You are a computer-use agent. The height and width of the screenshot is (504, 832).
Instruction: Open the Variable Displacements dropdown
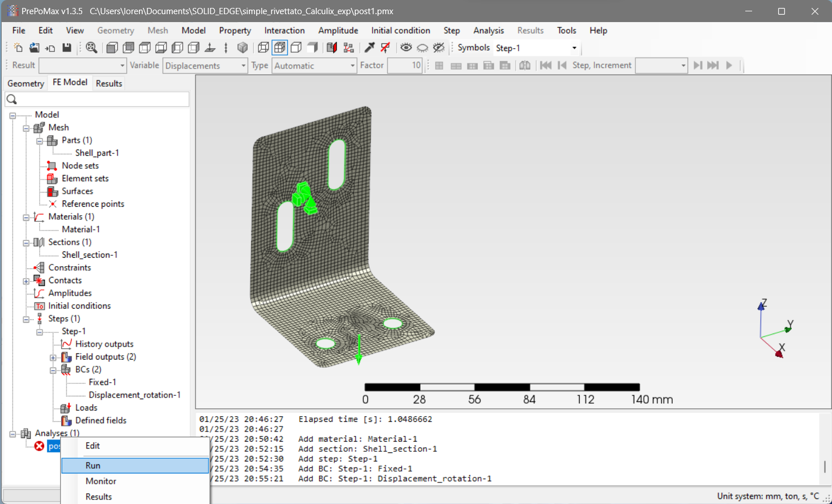point(244,66)
